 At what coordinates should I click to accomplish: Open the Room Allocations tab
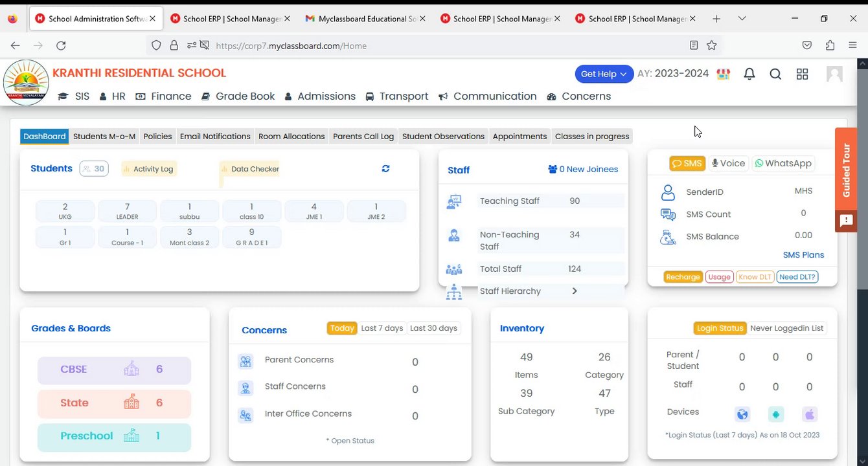coord(291,137)
